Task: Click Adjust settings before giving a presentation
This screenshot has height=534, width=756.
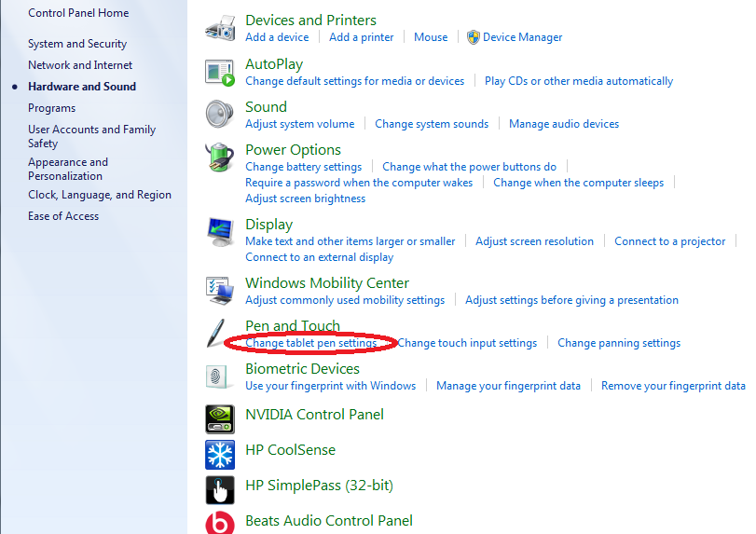Action: click(571, 300)
